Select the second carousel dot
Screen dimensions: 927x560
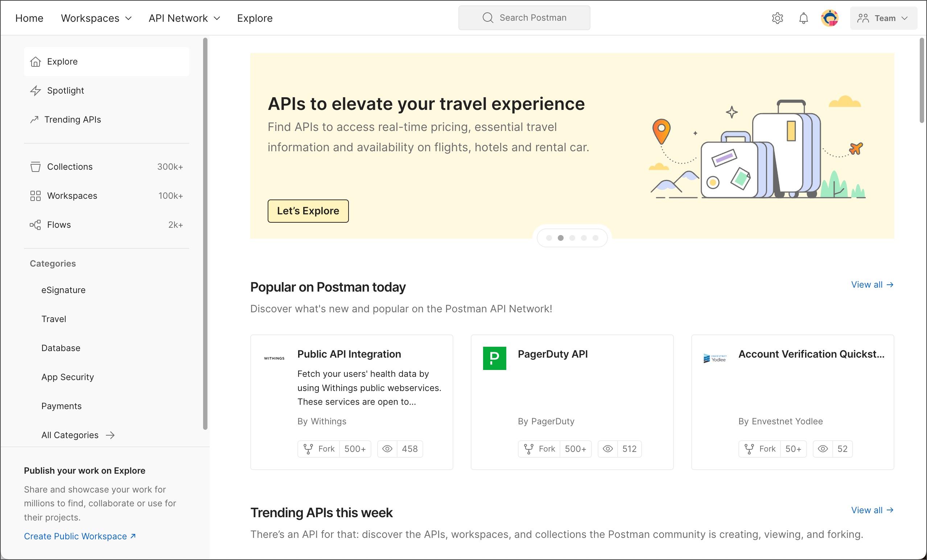pyautogui.click(x=561, y=238)
